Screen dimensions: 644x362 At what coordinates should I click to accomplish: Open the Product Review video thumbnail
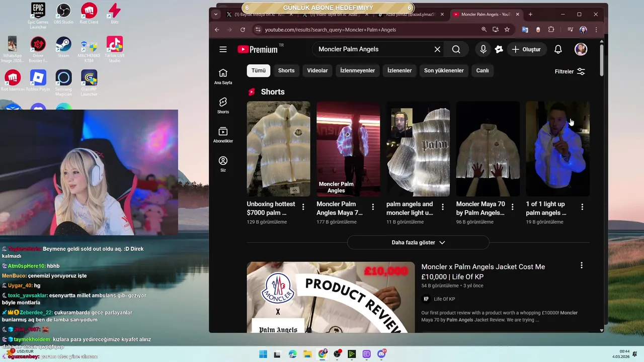pos(331,297)
